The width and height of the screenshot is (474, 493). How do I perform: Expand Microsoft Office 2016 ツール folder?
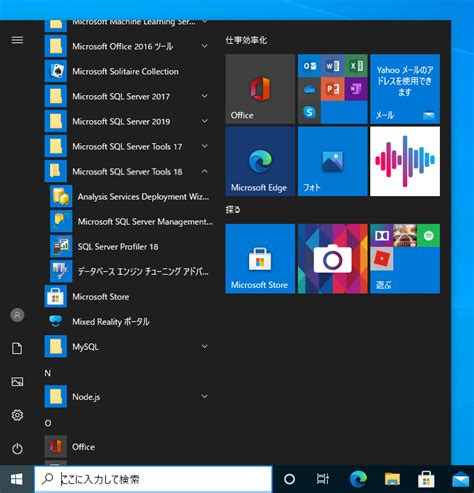point(129,46)
